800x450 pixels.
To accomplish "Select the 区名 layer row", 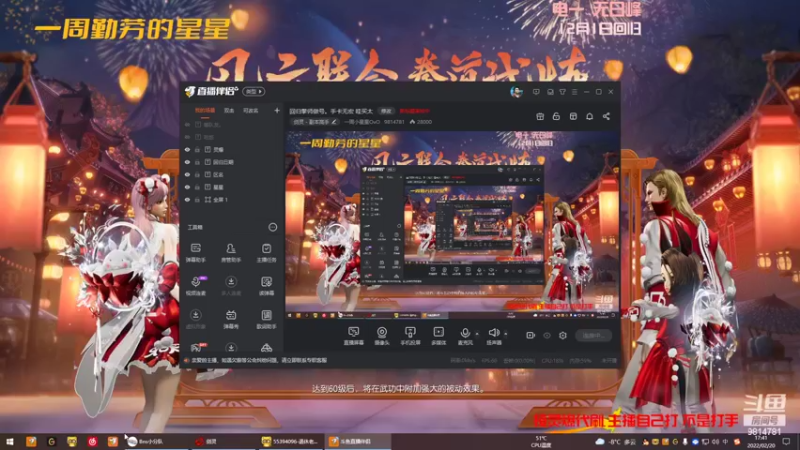I will [232, 174].
